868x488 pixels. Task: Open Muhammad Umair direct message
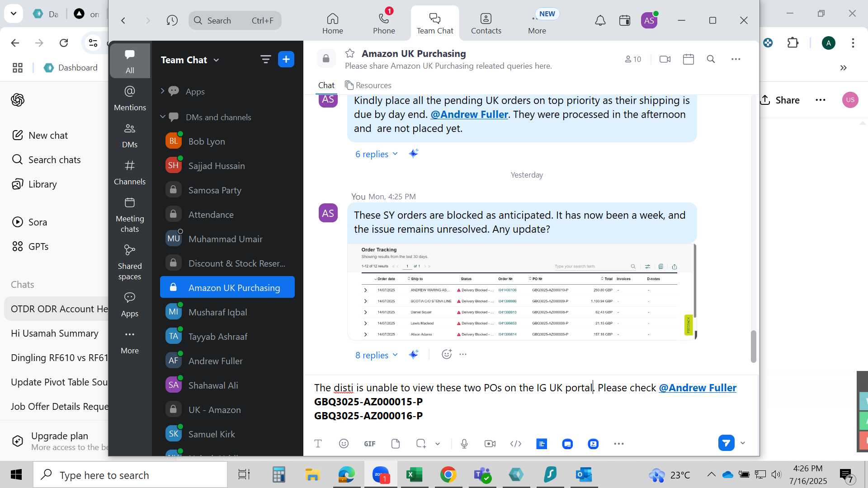click(227, 239)
